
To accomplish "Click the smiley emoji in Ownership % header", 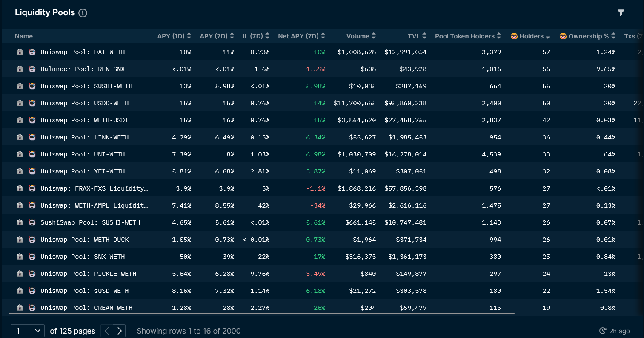I will 563,36.
